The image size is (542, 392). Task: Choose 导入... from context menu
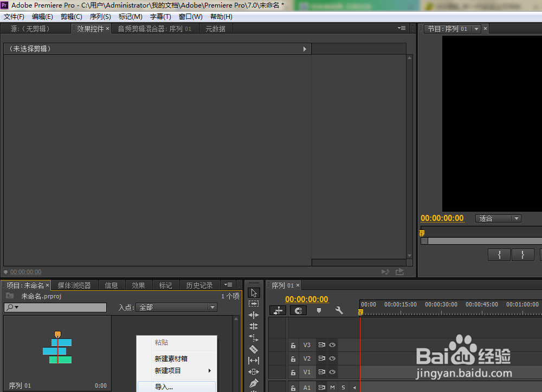(177, 387)
